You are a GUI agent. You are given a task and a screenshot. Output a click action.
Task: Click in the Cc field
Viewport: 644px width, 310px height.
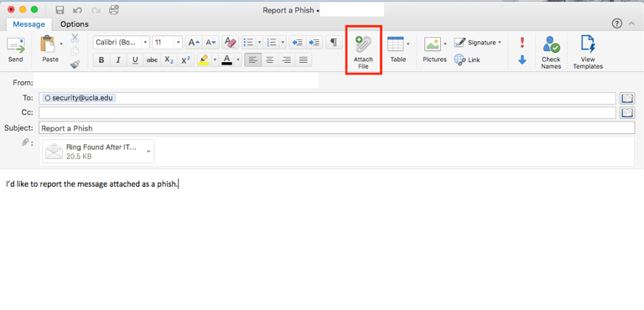pyautogui.click(x=327, y=113)
